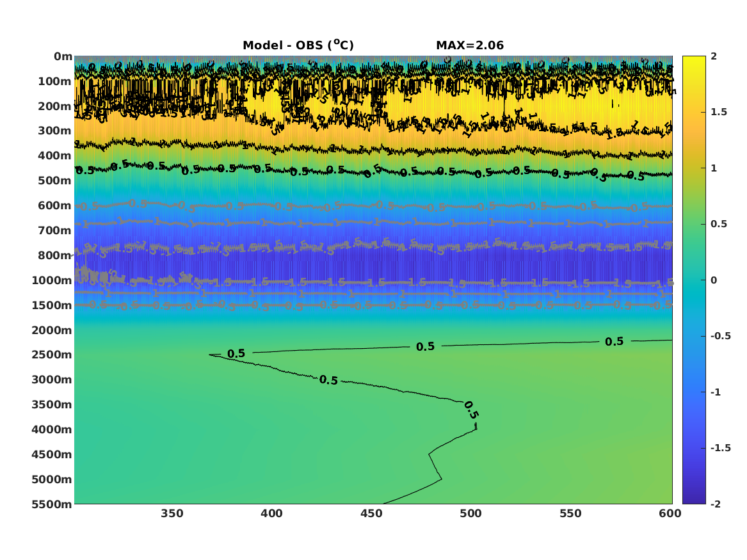
Task: Click the rotated '0.5' contour label near 4000m
Action: point(470,410)
